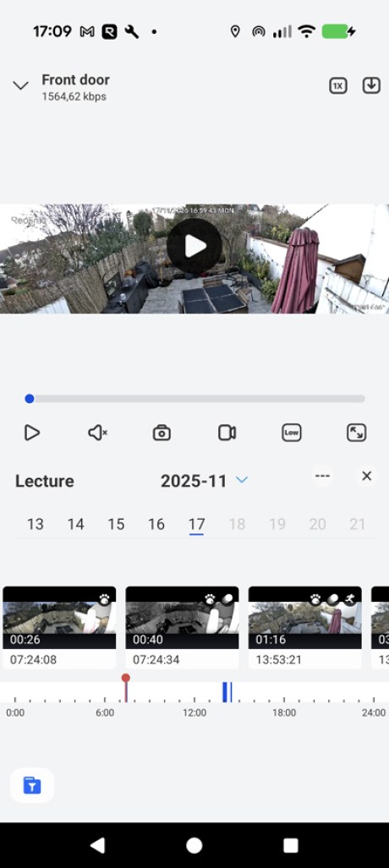Close the Lecture panel with X
The width and height of the screenshot is (389, 868).
(x=366, y=476)
